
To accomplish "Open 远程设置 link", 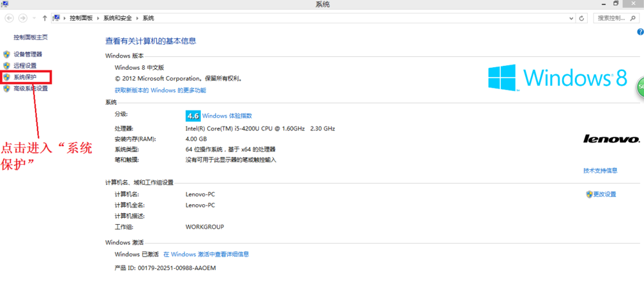I will (x=25, y=65).
